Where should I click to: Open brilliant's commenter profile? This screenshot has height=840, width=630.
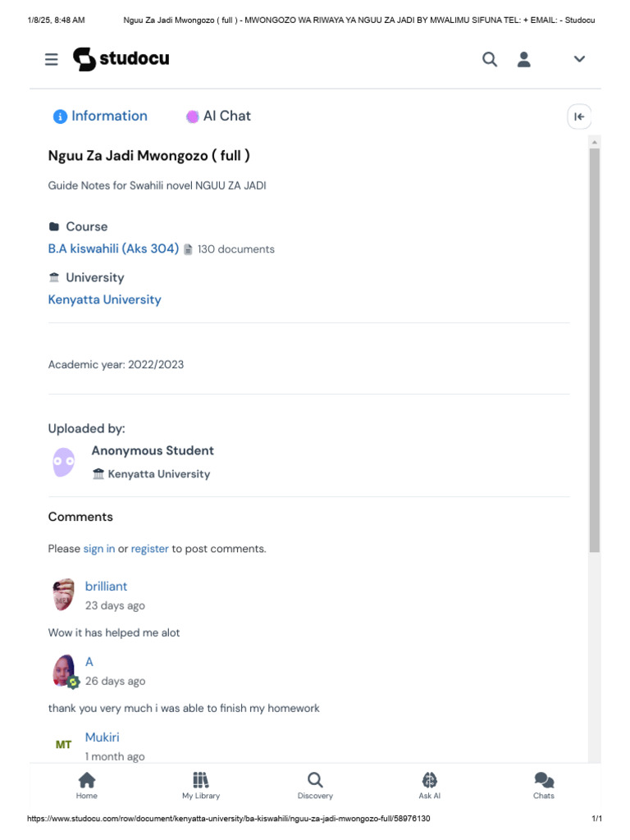click(106, 587)
